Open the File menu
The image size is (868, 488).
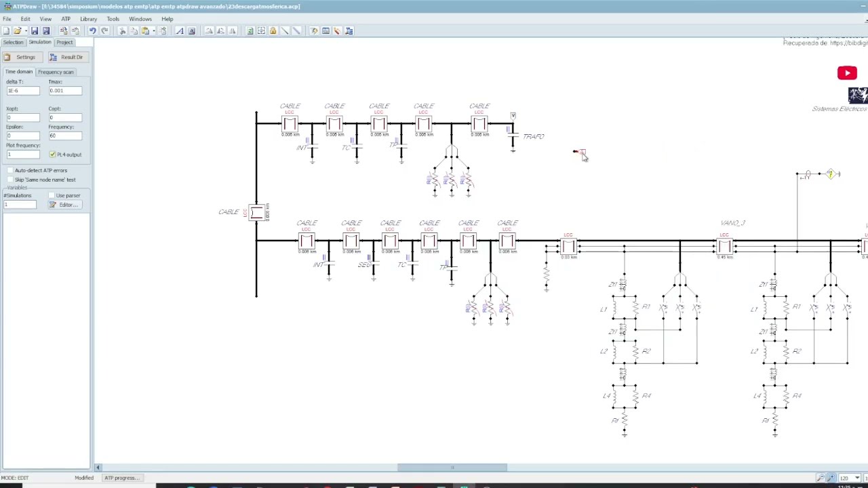tap(7, 19)
